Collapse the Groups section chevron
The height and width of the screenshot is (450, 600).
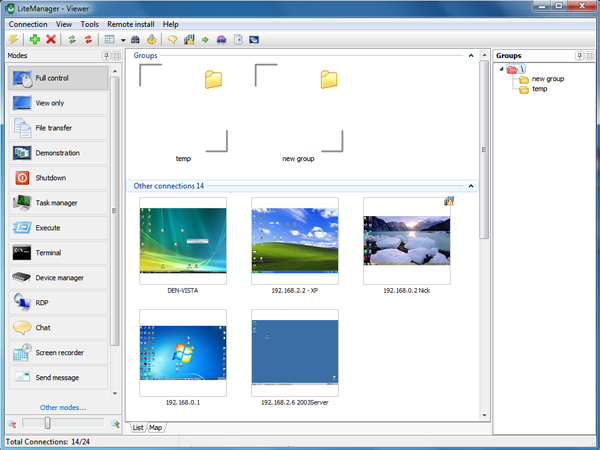coord(471,55)
